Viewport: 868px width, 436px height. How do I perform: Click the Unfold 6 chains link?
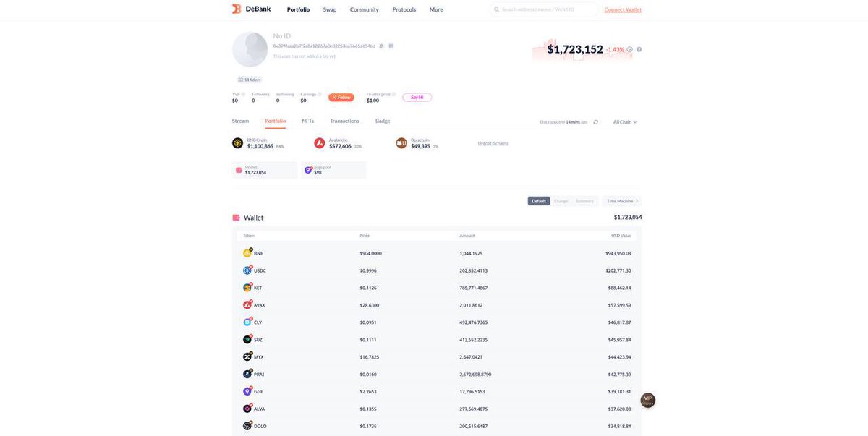click(x=493, y=143)
